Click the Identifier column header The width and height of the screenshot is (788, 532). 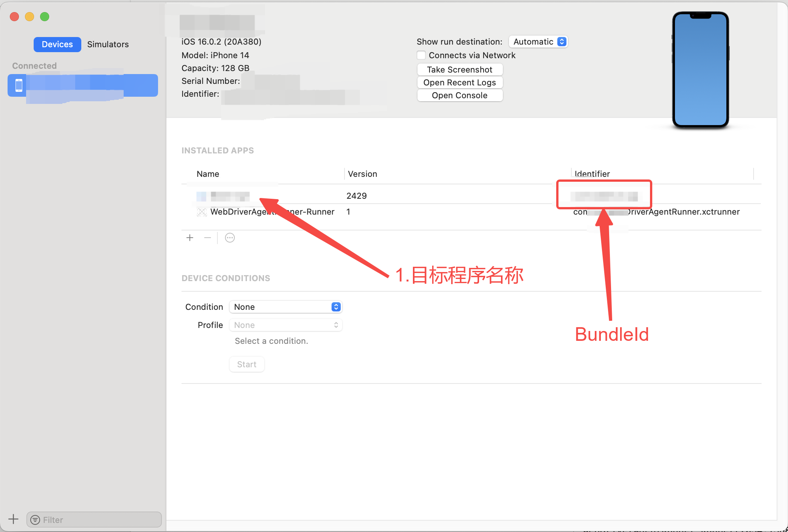(592, 174)
